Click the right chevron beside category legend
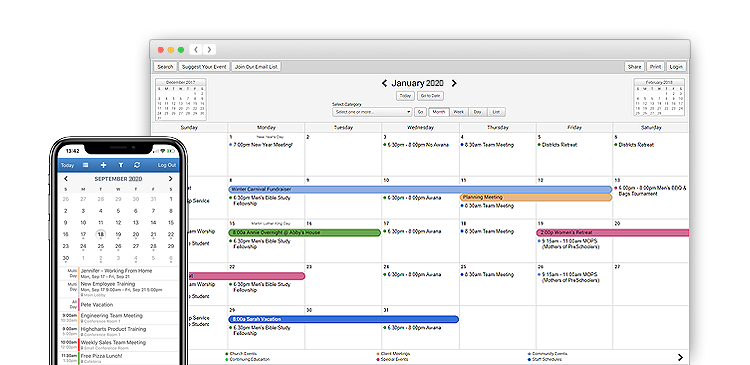Screen dimensions: 750x365 pos(680,357)
